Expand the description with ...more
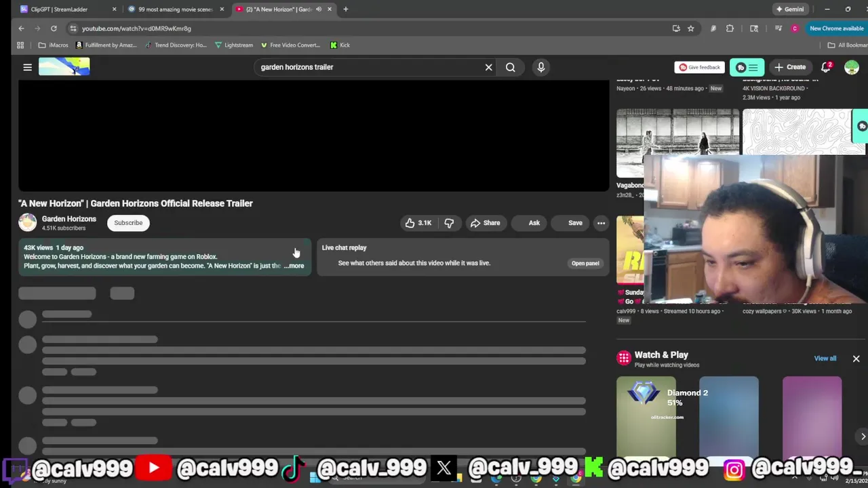This screenshot has height=488, width=868. point(294,266)
